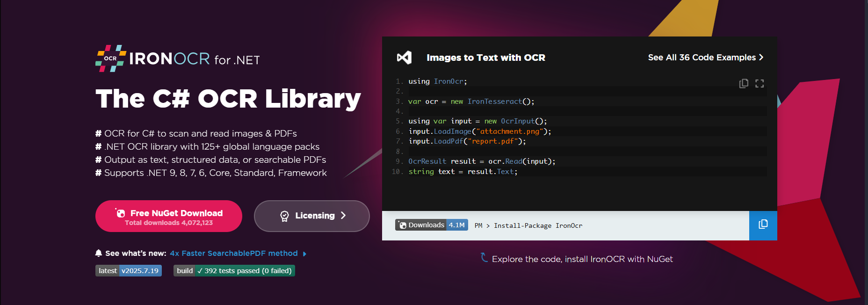The image size is (868, 305).
Task: Copy code with the copy icon above the snippet
Action: [744, 83]
